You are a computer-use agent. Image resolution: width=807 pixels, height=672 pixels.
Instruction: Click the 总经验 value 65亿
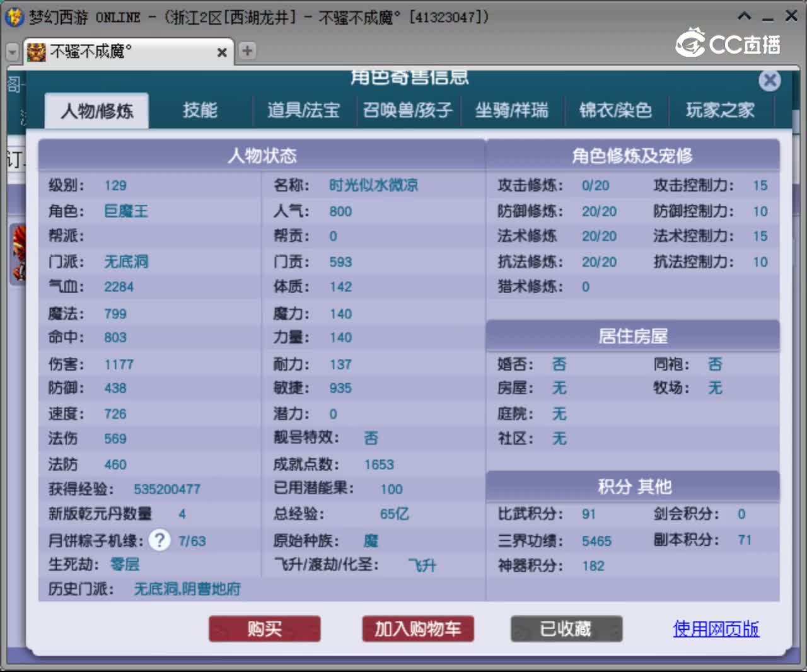(395, 514)
